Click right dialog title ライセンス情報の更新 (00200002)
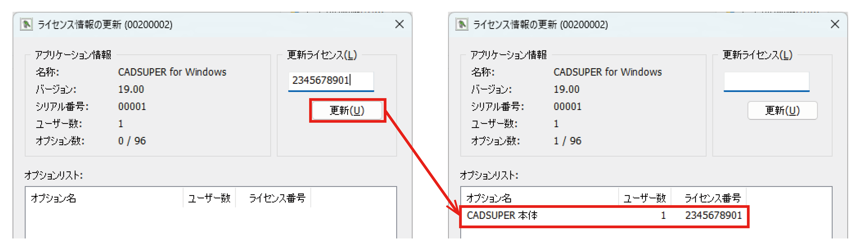 [x=541, y=25]
